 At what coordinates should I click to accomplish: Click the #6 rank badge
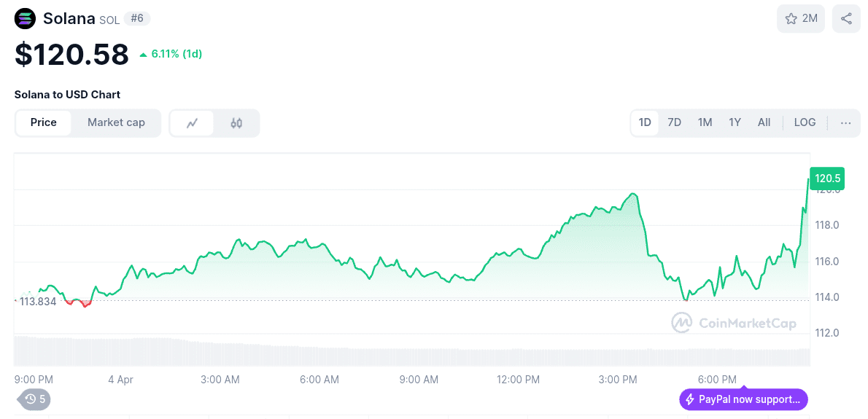(136, 19)
